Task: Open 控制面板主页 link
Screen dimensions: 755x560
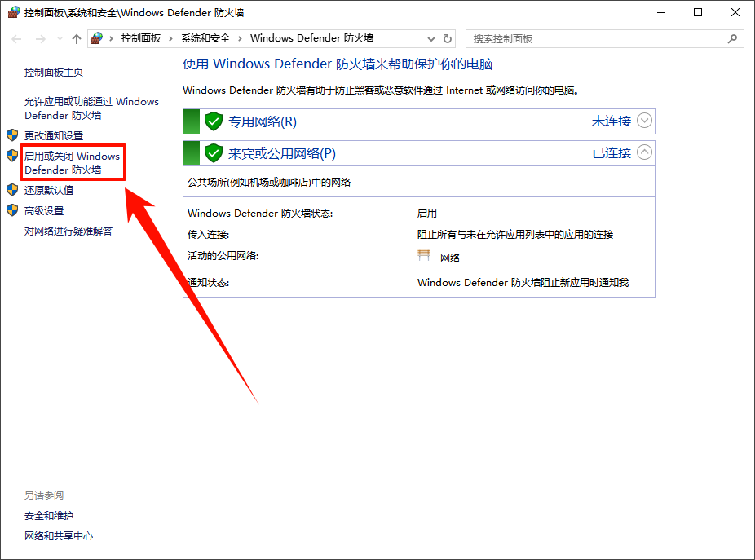Action: tap(54, 73)
